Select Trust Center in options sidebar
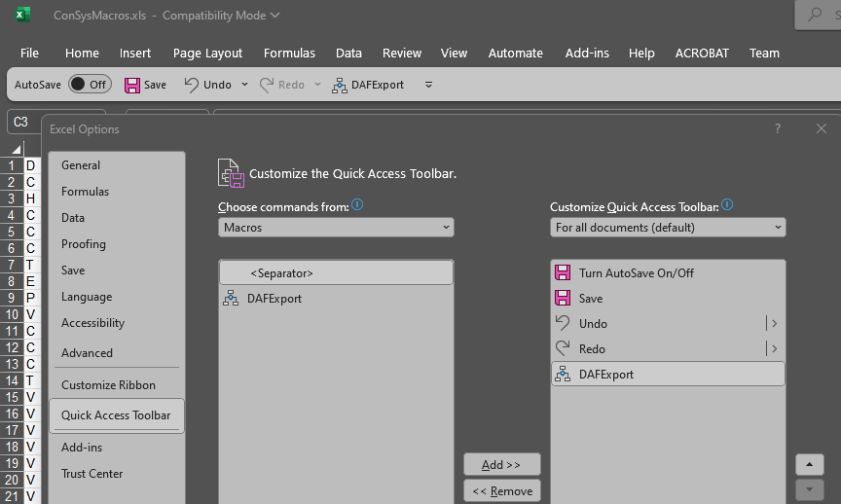 click(92, 474)
